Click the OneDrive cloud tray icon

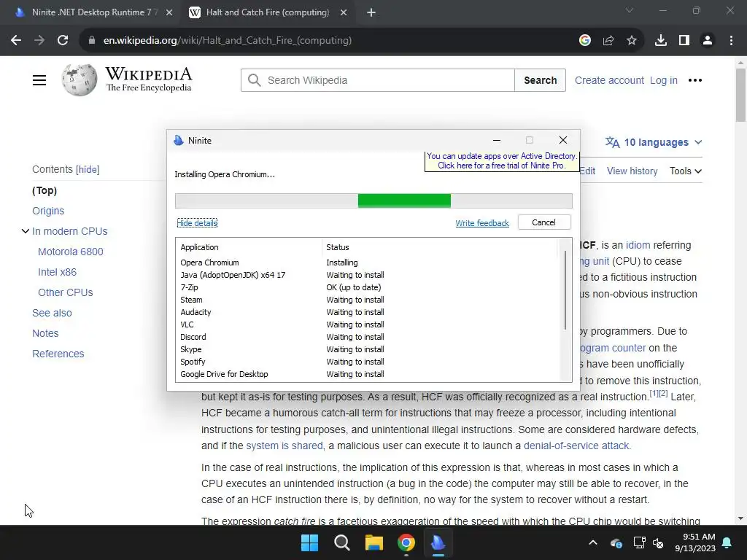click(616, 542)
